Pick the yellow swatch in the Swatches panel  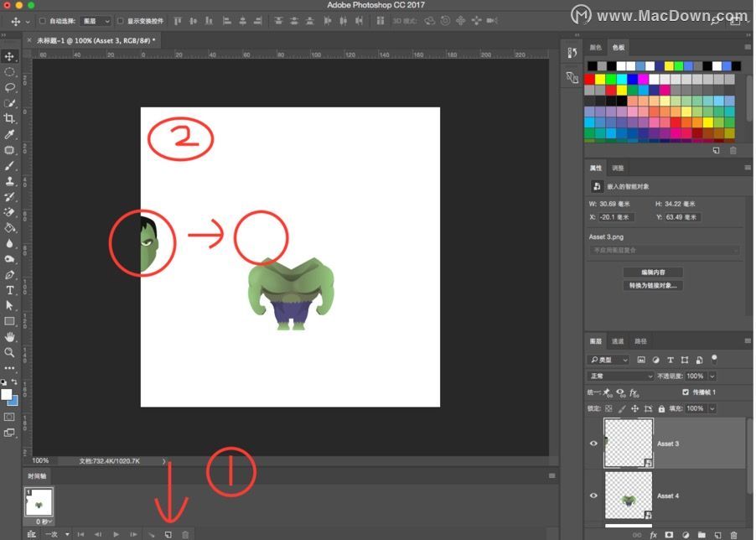coord(600,79)
